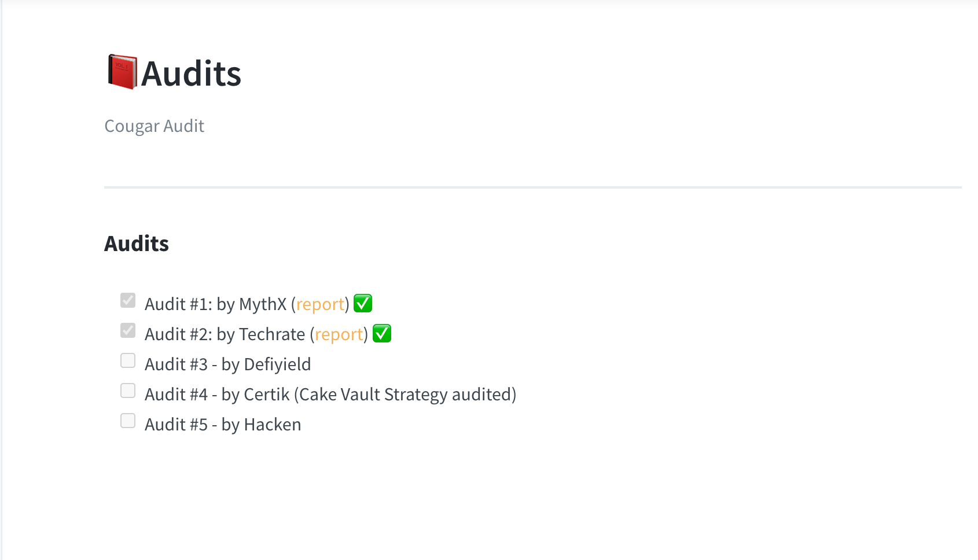
Task: Toggle the Audit #2 Techrate checkbox
Action: click(128, 330)
